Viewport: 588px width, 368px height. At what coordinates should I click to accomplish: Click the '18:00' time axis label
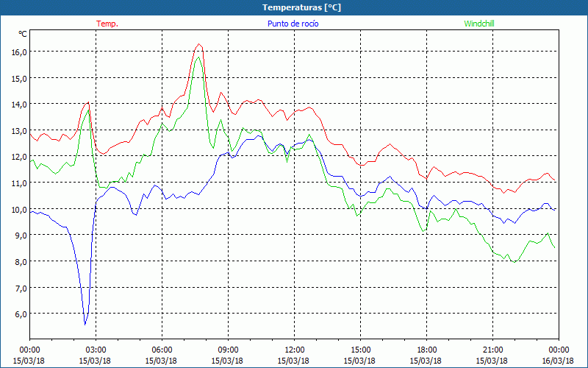pyautogui.click(x=426, y=350)
